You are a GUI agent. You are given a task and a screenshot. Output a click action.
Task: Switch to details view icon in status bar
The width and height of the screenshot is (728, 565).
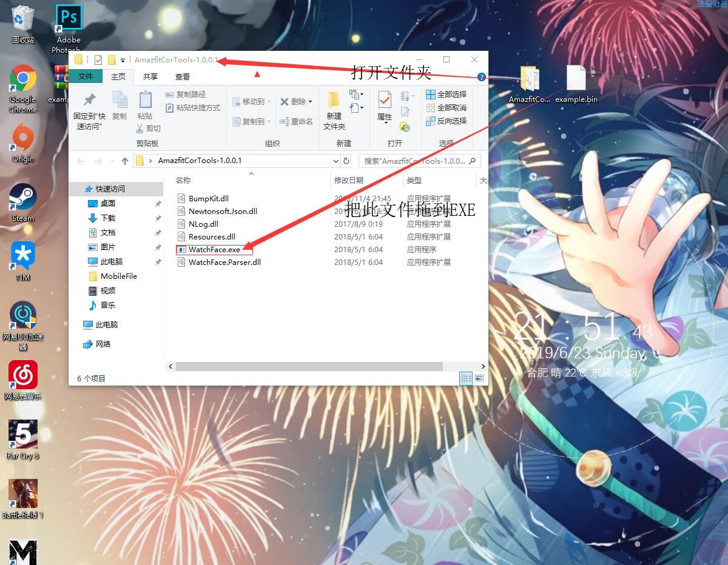[x=466, y=378]
